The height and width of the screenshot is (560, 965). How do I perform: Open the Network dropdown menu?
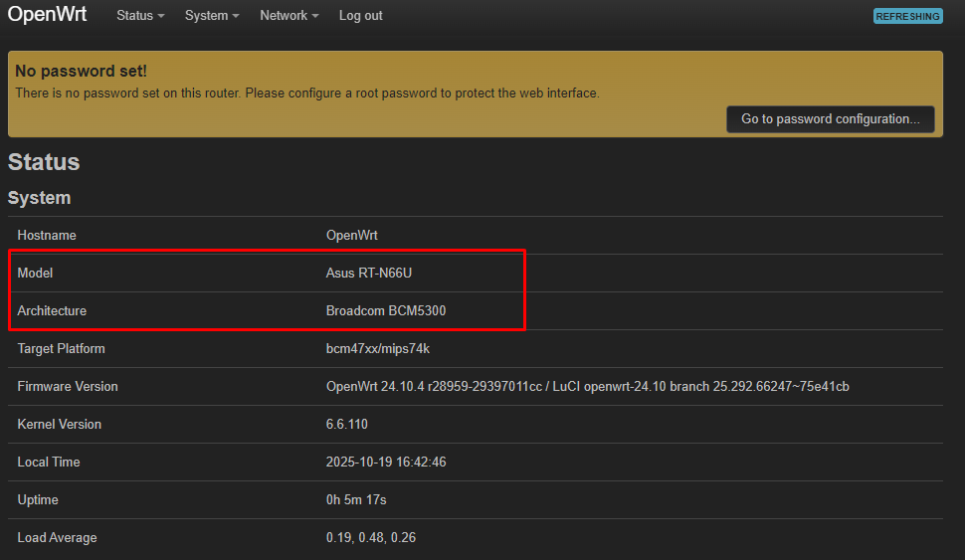coord(289,16)
